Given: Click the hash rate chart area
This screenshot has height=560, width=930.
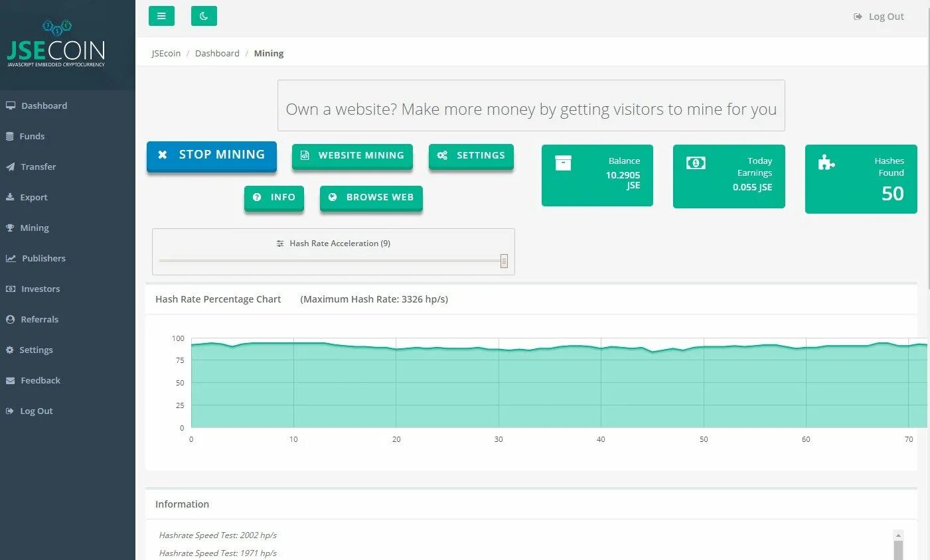Looking at the screenshot, I should click(559, 383).
